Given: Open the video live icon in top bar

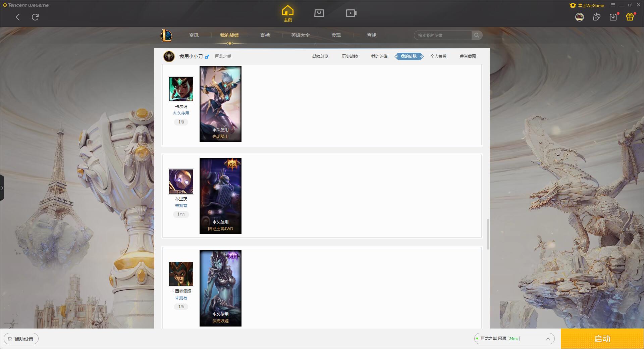Looking at the screenshot, I should 351,13.
